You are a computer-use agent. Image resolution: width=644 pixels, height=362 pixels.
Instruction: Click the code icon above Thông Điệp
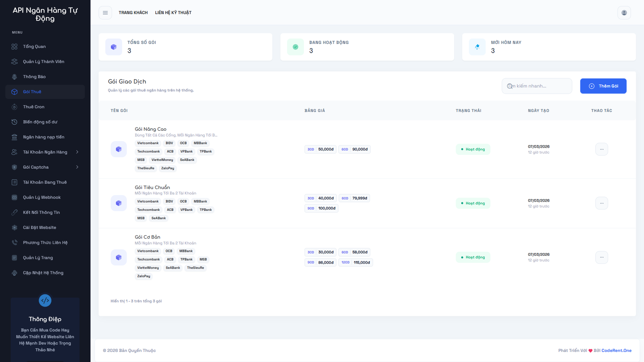45,300
